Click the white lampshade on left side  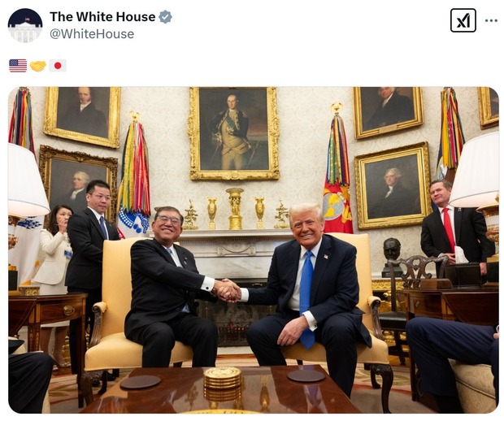pyautogui.click(x=27, y=181)
